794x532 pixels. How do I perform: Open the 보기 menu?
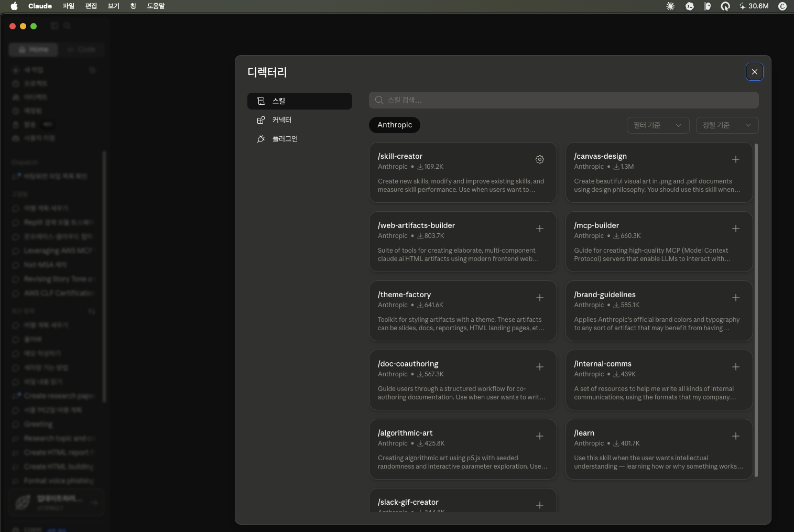point(114,6)
